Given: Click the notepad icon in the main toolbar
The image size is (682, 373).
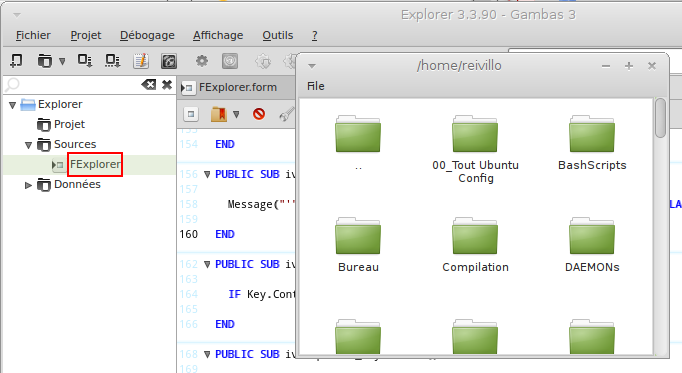Looking at the screenshot, I should pyautogui.click(x=141, y=61).
